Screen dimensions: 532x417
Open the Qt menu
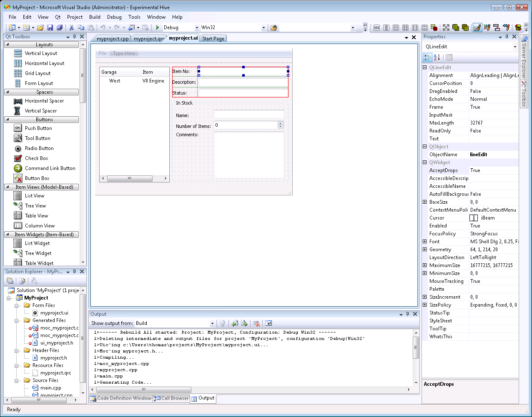[58, 17]
